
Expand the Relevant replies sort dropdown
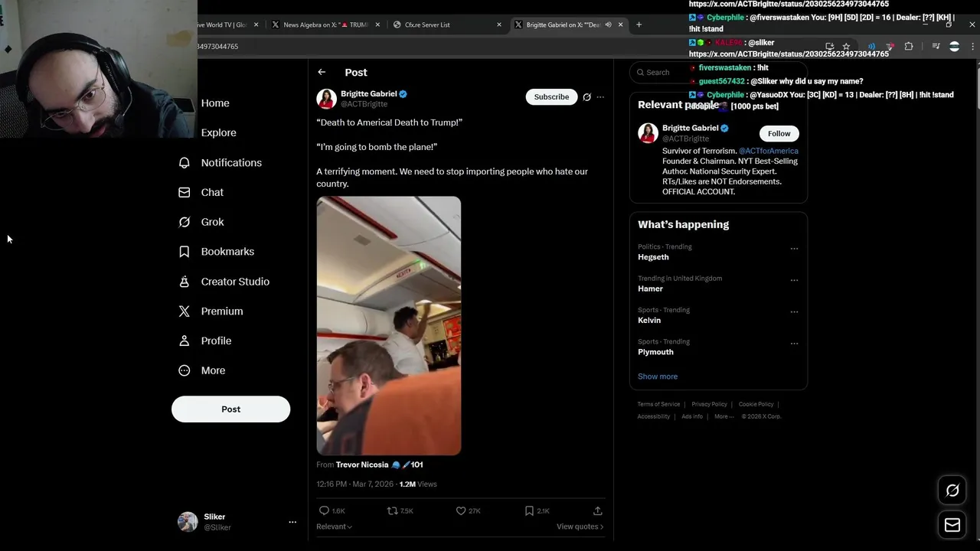335,527
